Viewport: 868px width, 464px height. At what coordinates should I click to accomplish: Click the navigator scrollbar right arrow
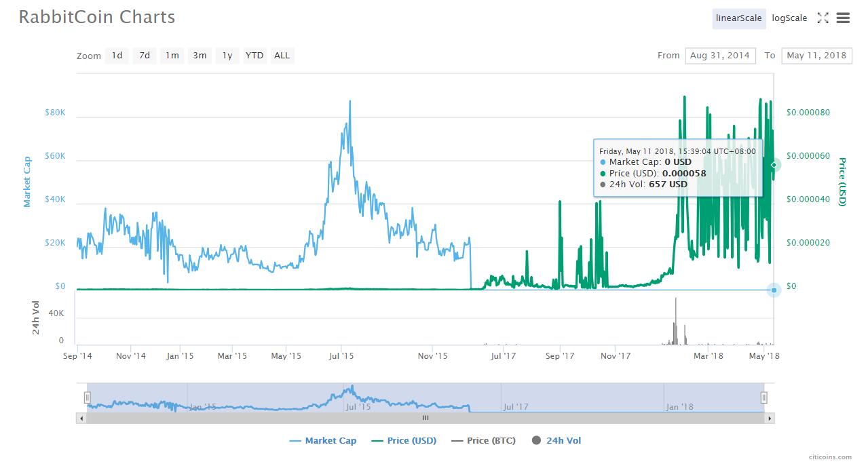[770, 418]
